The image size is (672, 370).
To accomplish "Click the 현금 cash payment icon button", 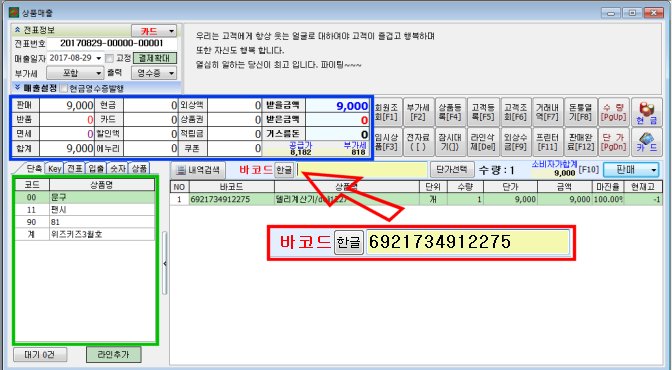I will (647, 112).
